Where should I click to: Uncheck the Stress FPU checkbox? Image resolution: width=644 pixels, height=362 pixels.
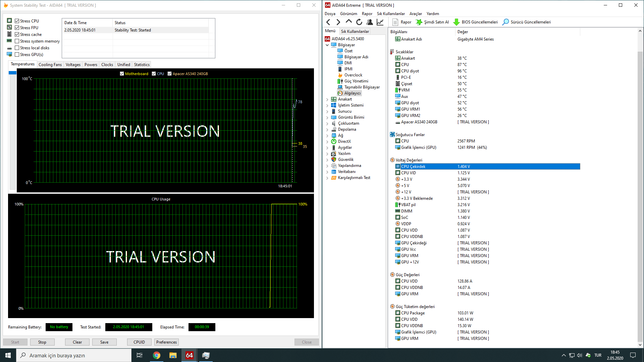tap(17, 28)
